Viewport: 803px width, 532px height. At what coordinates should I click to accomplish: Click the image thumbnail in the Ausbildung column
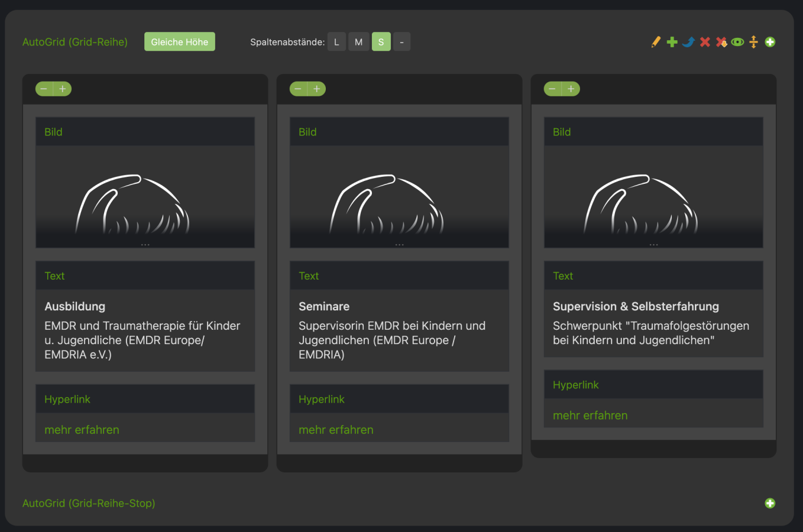point(145,197)
